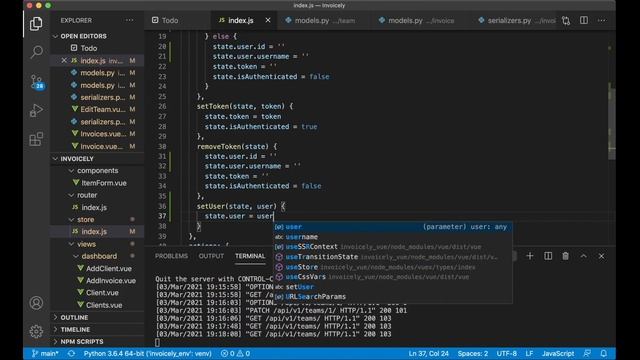The height and width of the screenshot is (360, 640).
Task: Create a new terminal with plus icon
Action: coord(530,256)
